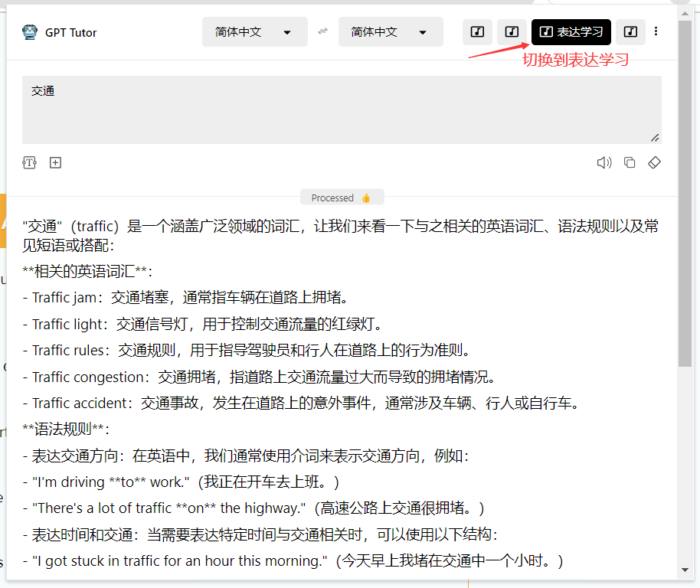
Task: Click the textarea resize handle
Action: [x=656, y=138]
